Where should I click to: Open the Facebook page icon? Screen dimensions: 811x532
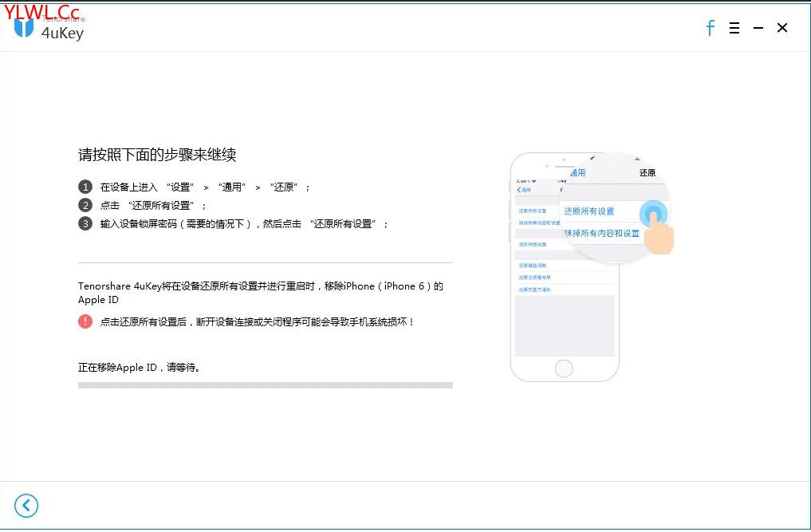(711, 28)
